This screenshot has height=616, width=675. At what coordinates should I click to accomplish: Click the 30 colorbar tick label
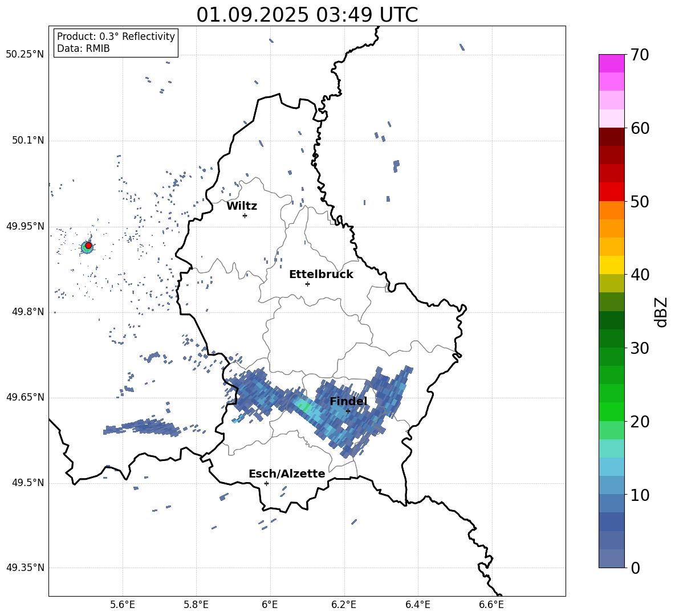(640, 348)
